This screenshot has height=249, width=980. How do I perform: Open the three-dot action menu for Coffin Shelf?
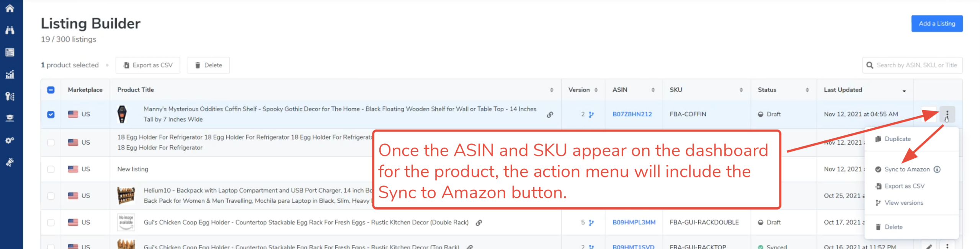(x=947, y=114)
